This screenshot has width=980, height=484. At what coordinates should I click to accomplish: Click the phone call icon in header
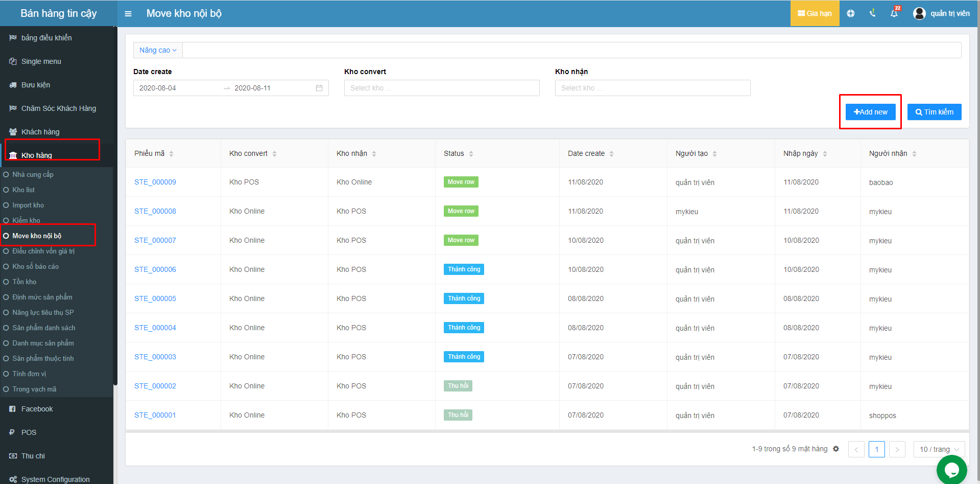872,14
